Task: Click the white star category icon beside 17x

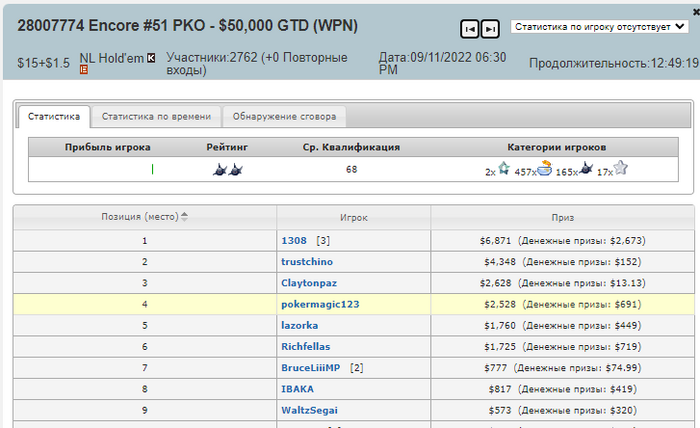Action: [x=621, y=168]
